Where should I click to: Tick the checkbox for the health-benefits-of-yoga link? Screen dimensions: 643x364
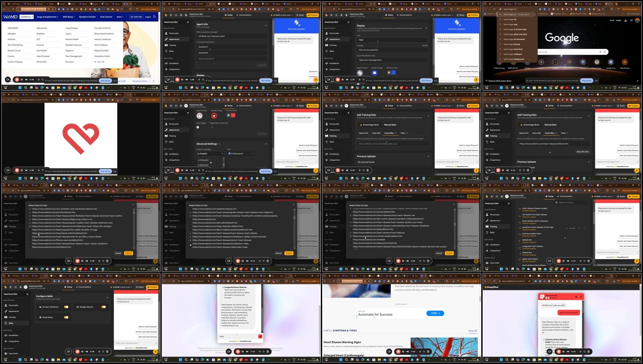click(30, 230)
